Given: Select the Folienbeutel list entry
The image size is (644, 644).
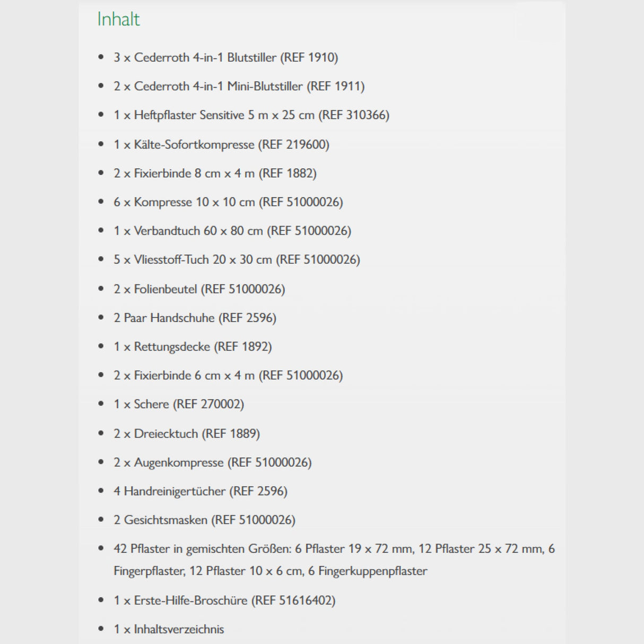Looking at the screenshot, I should (x=199, y=289).
